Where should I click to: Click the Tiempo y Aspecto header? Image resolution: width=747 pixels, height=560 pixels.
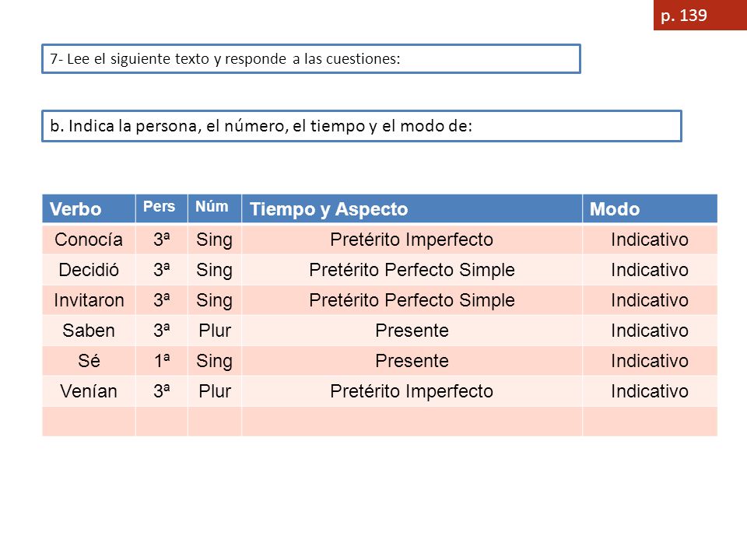(412, 208)
